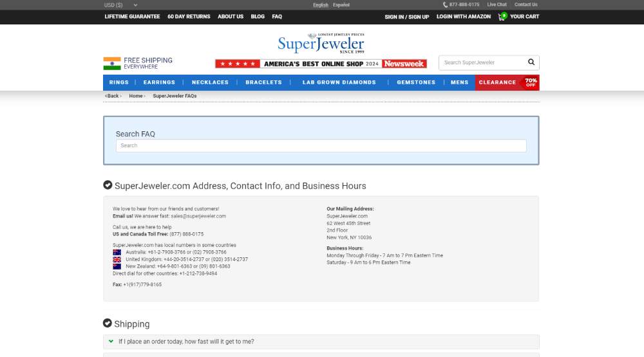The height and width of the screenshot is (357, 644).
Task: Click the FAQ link in top bar
Action: point(277,17)
